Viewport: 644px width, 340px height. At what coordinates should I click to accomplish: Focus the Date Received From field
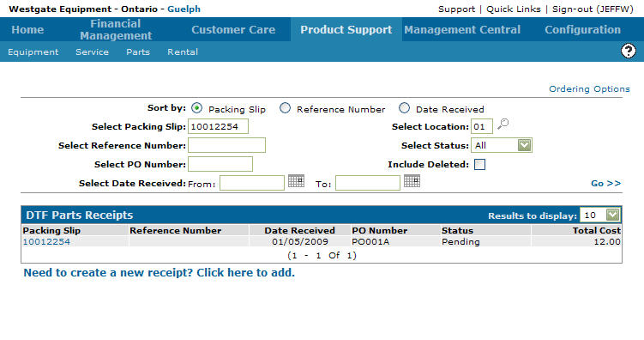[x=252, y=183]
